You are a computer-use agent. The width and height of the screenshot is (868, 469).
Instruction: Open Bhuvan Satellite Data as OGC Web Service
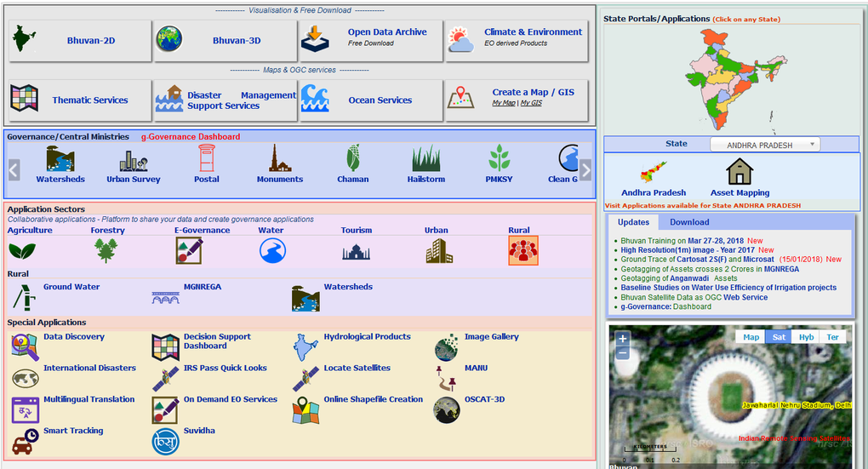pyautogui.click(x=694, y=297)
